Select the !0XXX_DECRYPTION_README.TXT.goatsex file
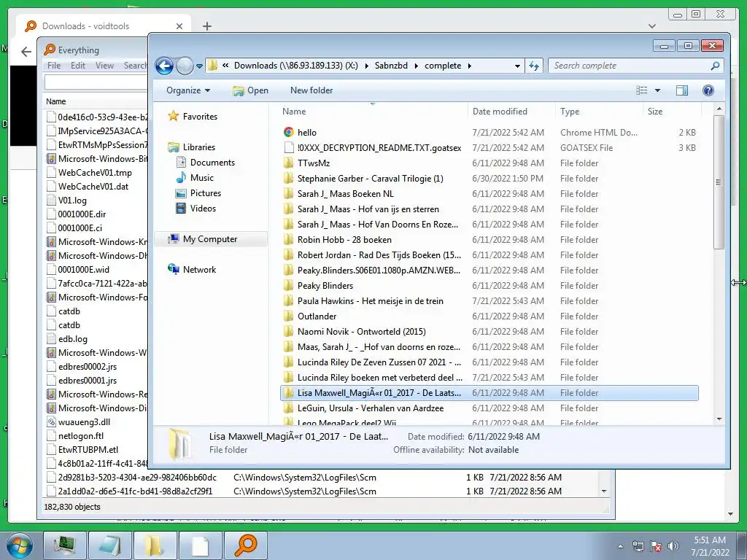This screenshot has width=747, height=560. [x=379, y=147]
